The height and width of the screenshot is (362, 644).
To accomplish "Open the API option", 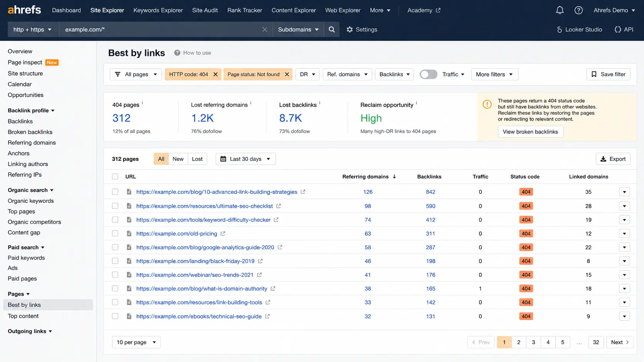I will coord(624,30).
